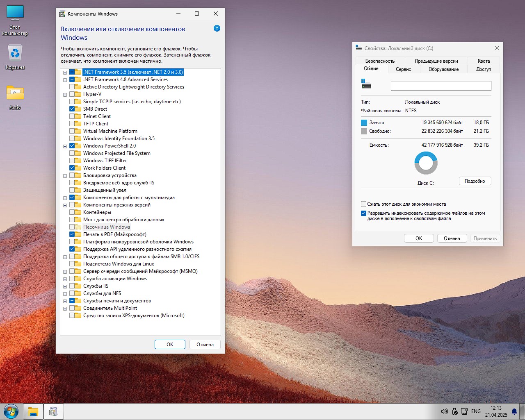Click the disk label input field
The image size is (525, 420).
(x=441, y=86)
